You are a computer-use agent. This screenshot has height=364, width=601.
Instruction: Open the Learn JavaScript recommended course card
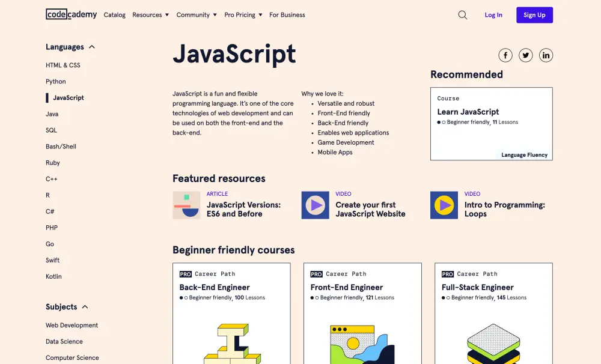(491, 124)
